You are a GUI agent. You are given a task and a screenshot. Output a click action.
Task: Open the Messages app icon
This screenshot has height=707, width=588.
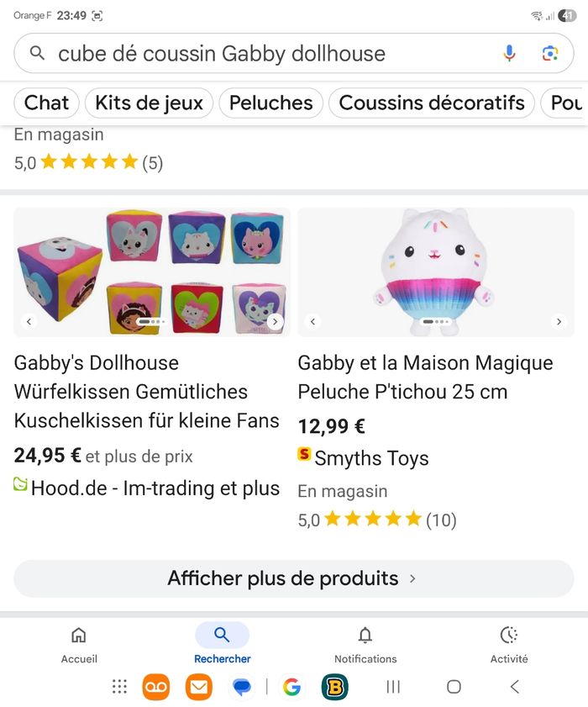[241, 687]
